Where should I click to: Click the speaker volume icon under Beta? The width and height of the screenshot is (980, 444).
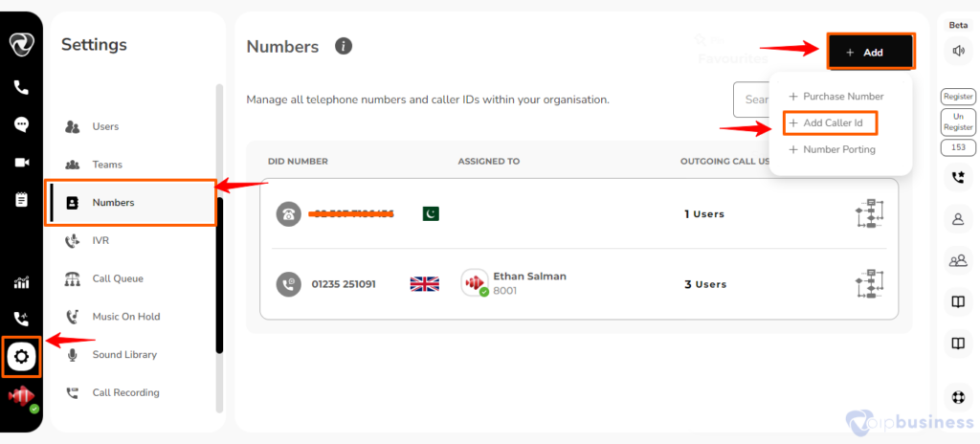click(x=958, y=51)
